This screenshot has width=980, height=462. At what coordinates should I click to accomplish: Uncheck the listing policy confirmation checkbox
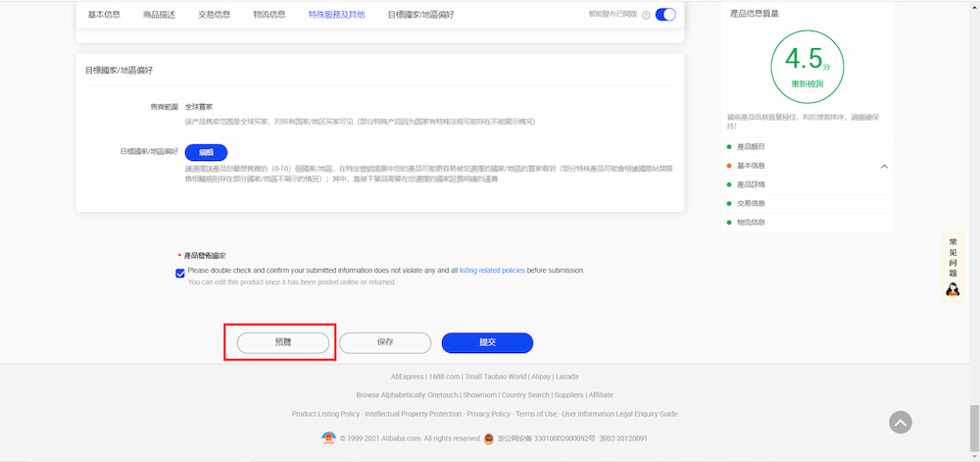(180, 274)
